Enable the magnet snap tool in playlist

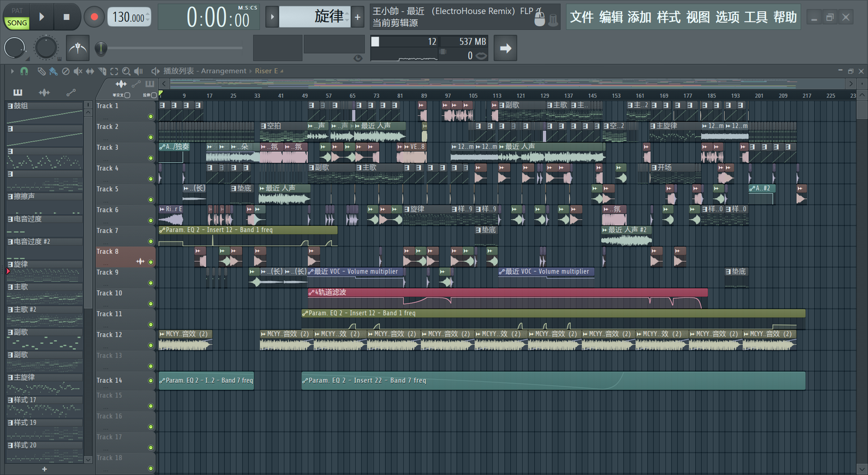(x=24, y=71)
